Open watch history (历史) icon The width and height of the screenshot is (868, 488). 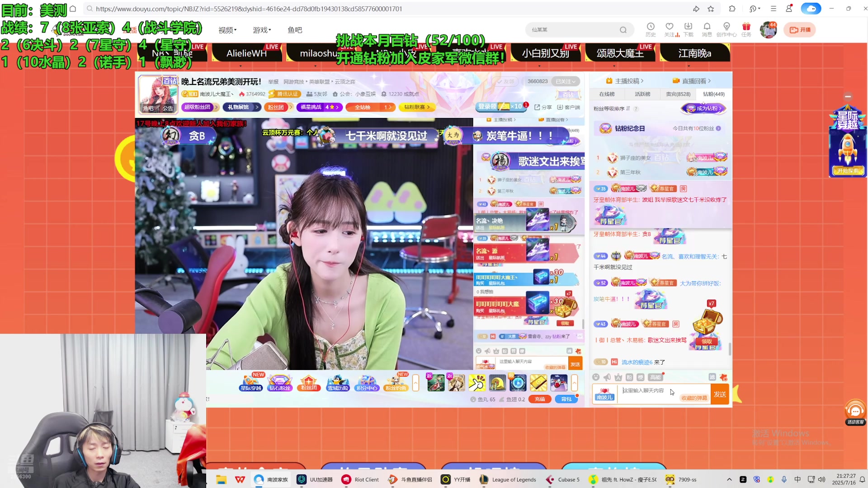pyautogui.click(x=651, y=29)
